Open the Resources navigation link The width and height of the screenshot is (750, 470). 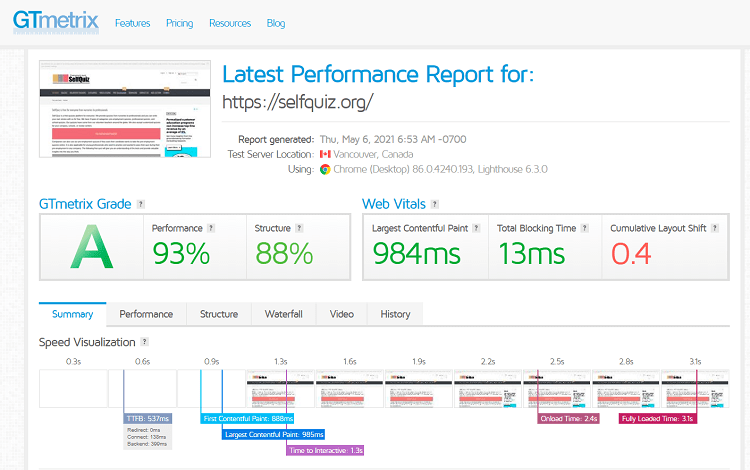click(230, 23)
